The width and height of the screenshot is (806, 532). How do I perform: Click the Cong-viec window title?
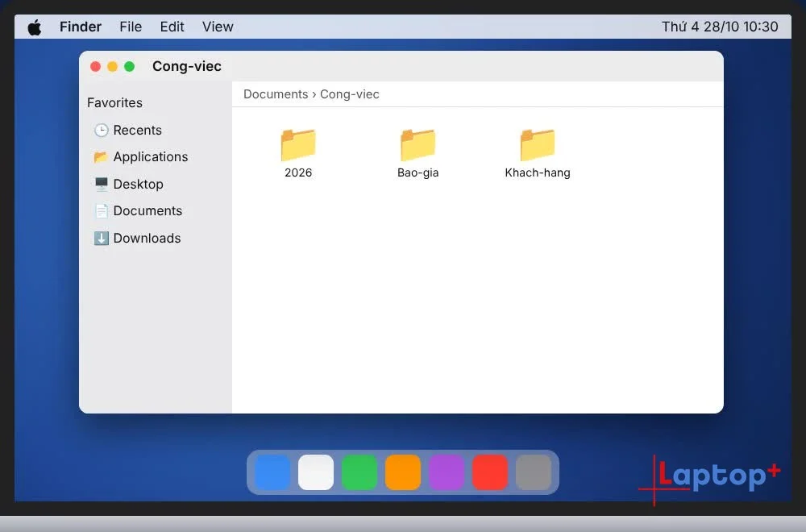[187, 66]
